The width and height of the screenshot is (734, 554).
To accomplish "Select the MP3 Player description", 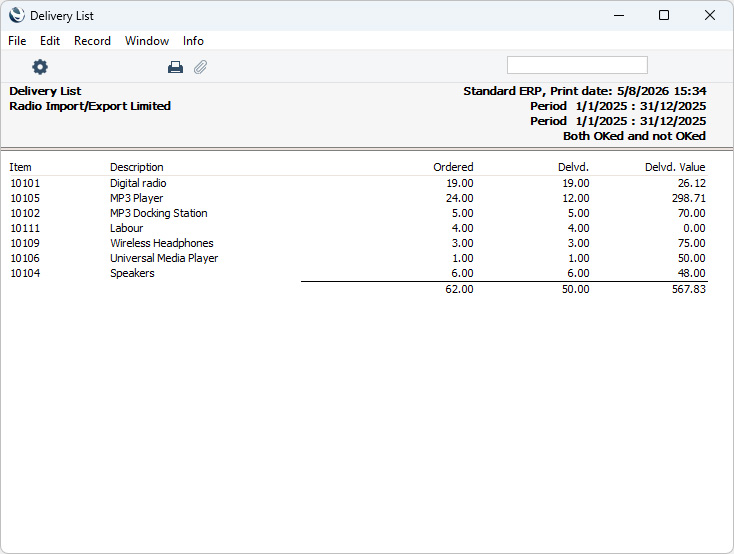I will [x=137, y=198].
